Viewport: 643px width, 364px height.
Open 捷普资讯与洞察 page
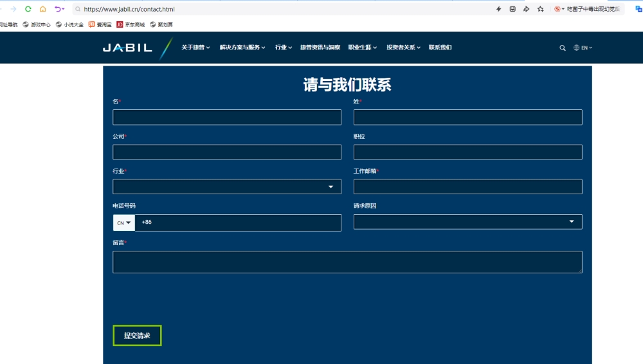pyautogui.click(x=320, y=48)
